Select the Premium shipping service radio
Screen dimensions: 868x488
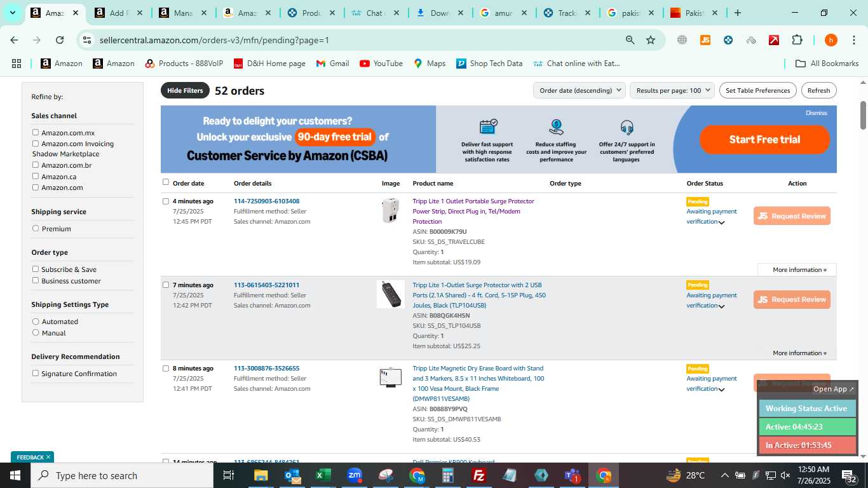[x=36, y=229]
